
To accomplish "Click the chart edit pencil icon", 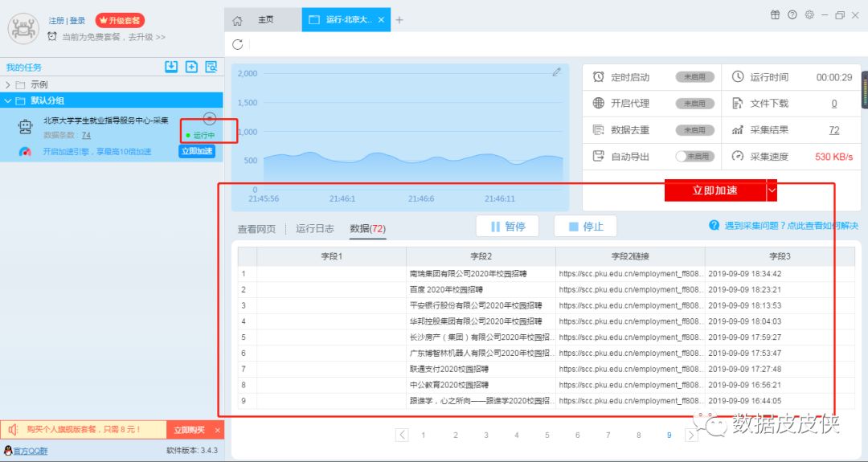I will click(557, 72).
